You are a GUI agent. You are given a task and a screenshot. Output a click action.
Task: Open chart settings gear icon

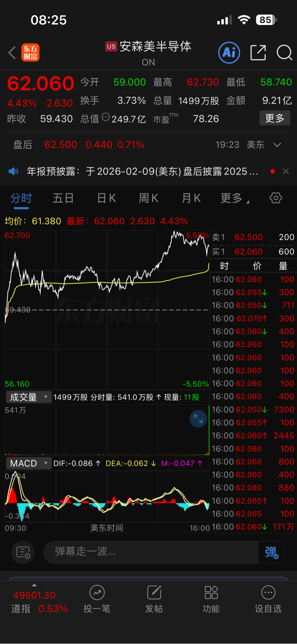click(x=276, y=198)
